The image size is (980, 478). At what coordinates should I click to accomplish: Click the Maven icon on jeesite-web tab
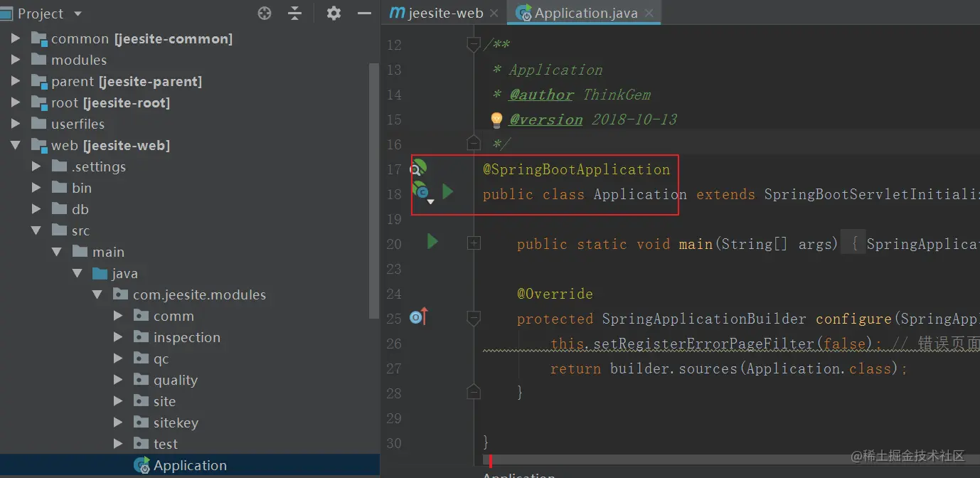[x=398, y=14]
